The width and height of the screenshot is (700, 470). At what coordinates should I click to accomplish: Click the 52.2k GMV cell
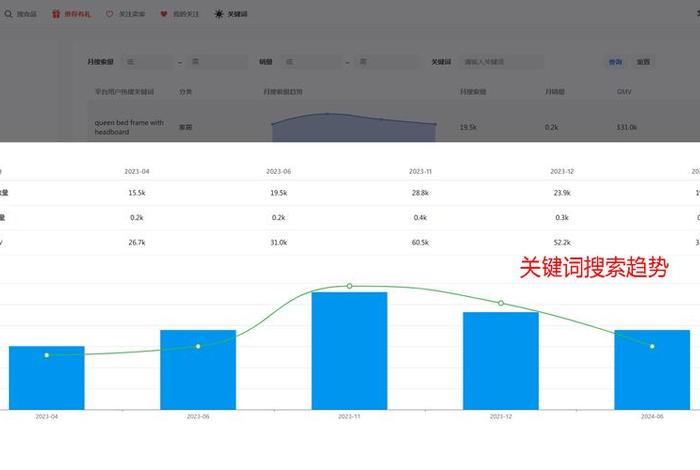[562, 242]
